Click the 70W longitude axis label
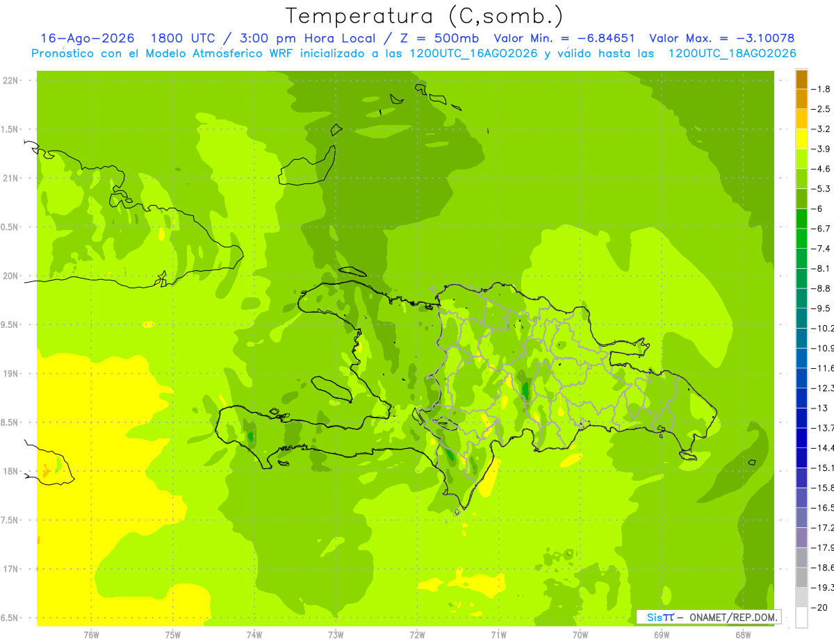 [x=580, y=634]
